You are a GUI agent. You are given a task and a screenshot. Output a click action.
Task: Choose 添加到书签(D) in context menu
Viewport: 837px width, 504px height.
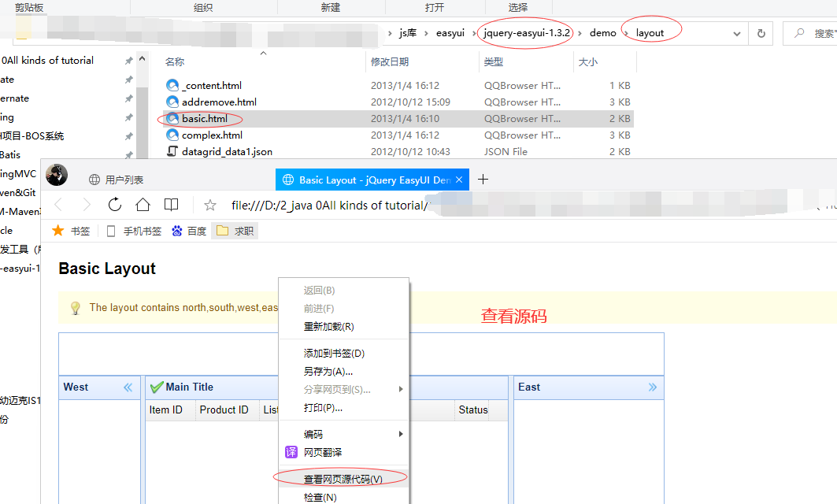pyautogui.click(x=334, y=353)
